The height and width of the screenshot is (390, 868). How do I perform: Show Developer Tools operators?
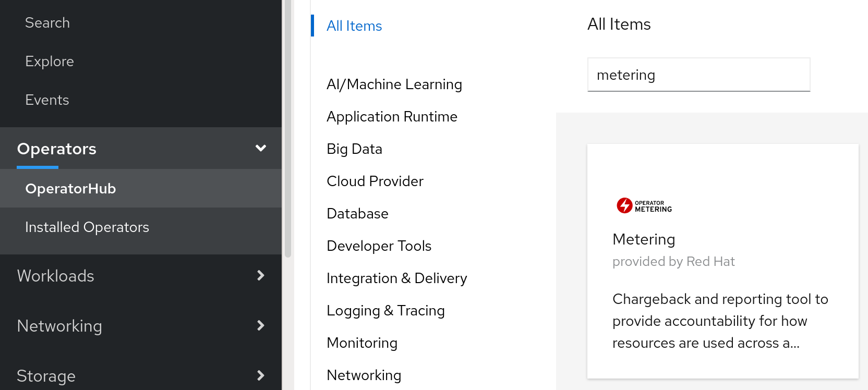379,246
